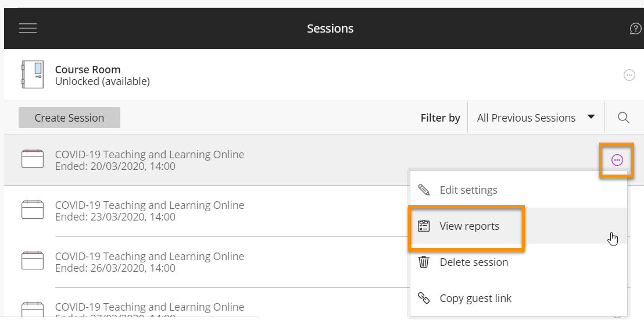Viewport: 644px width, 320px height.
Task: Open the hamburger navigation menu
Action: click(28, 29)
